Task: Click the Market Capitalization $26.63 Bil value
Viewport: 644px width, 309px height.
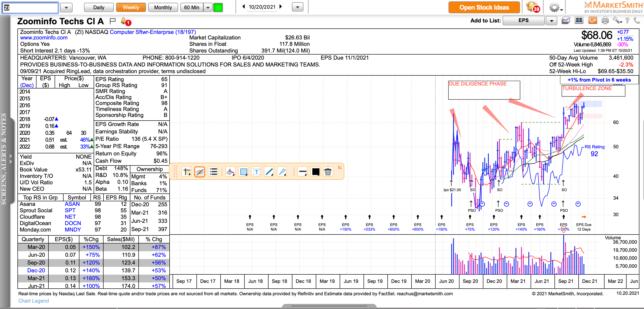Action: [297, 38]
